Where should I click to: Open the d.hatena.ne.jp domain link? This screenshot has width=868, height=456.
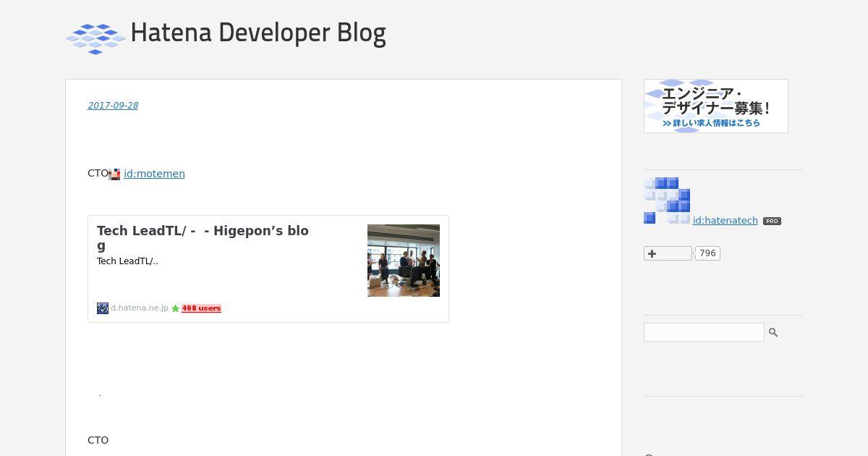tap(140, 308)
